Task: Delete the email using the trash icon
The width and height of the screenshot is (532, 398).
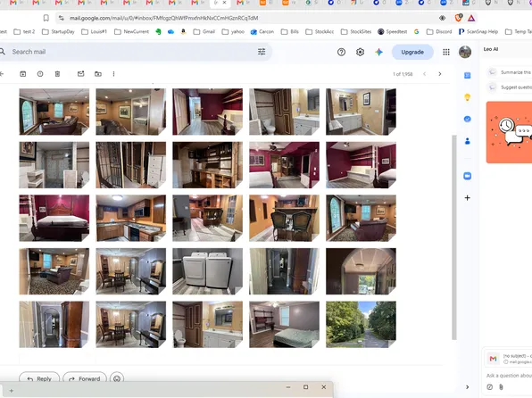Action: point(57,74)
